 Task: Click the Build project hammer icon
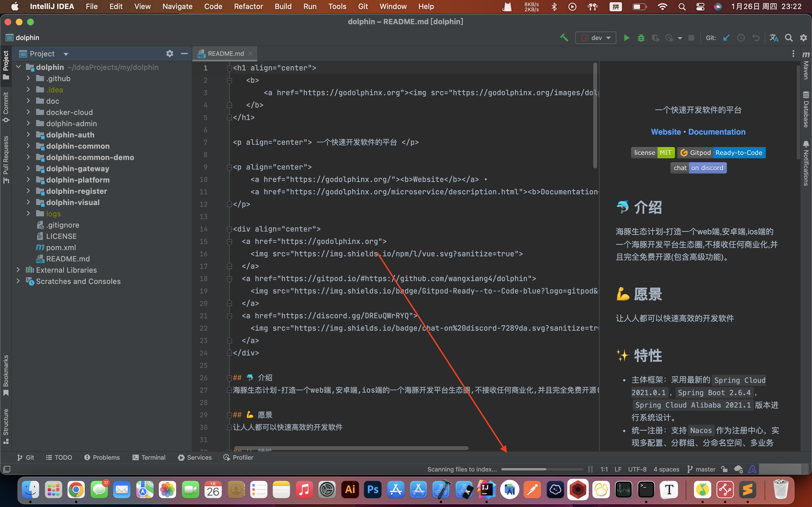pos(564,37)
